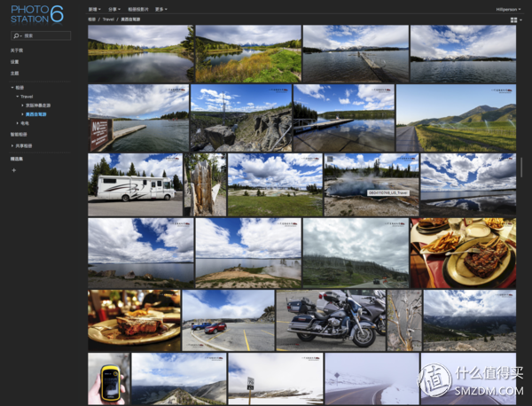Image resolution: width=532 pixels, height=406 pixels.
Task: Expand the arrow beside 美西自驾游 album
Action: click(x=22, y=114)
